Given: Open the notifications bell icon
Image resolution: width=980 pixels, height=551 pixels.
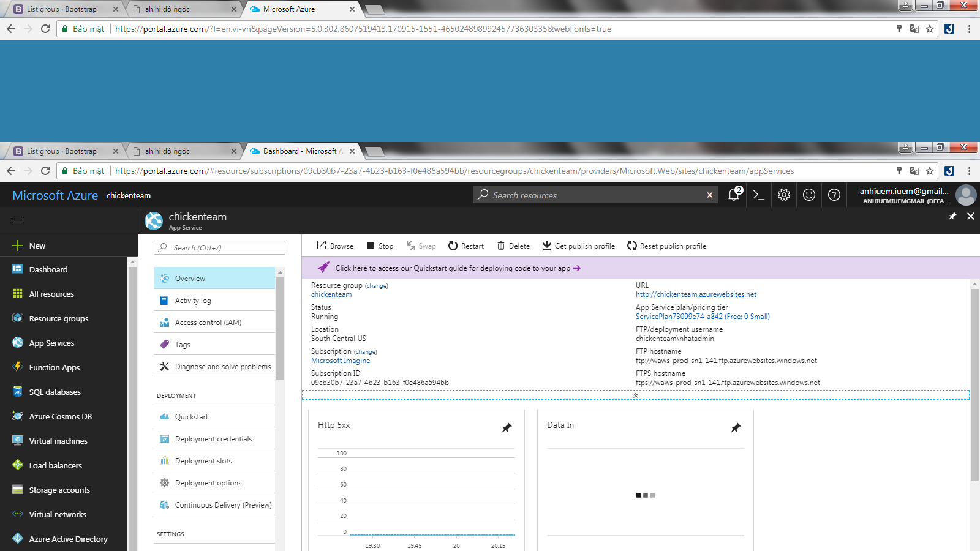Looking at the screenshot, I should tap(734, 195).
